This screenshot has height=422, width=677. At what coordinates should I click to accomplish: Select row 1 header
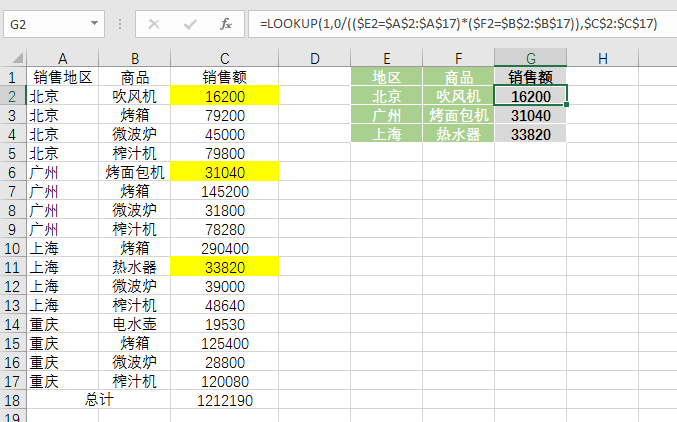[13, 77]
